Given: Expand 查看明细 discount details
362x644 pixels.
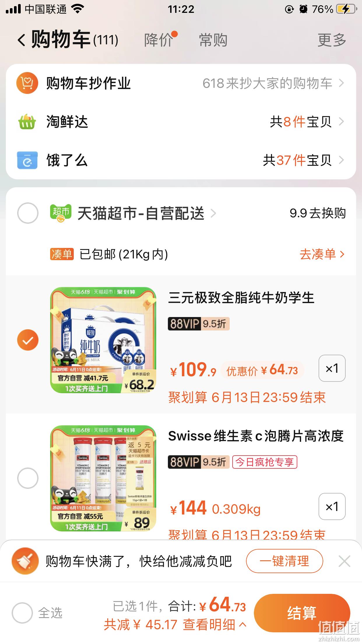Looking at the screenshot, I should tap(215, 624).
